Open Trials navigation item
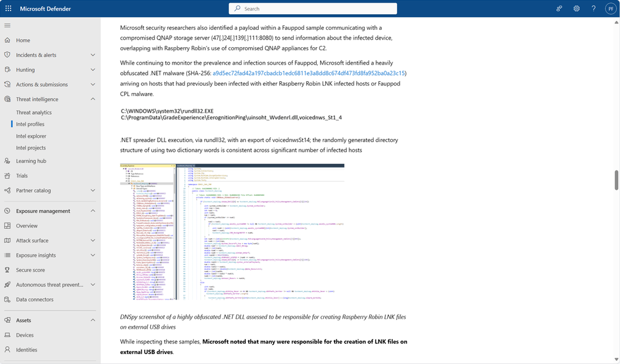Screen dimensions: 620x364 tap(22, 176)
